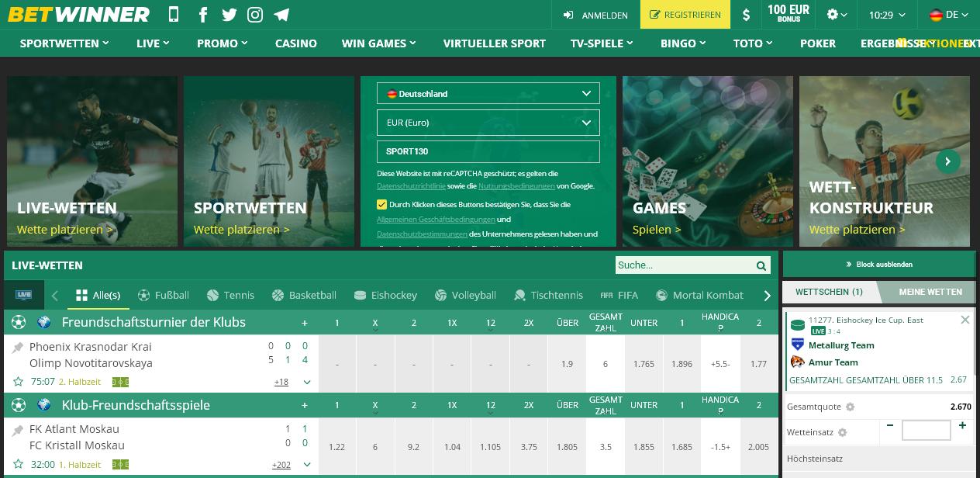Visit the Betwinner Facebook page icon
Image resolution: width=980 pixels, height=478 pixels.
[203, 15]
